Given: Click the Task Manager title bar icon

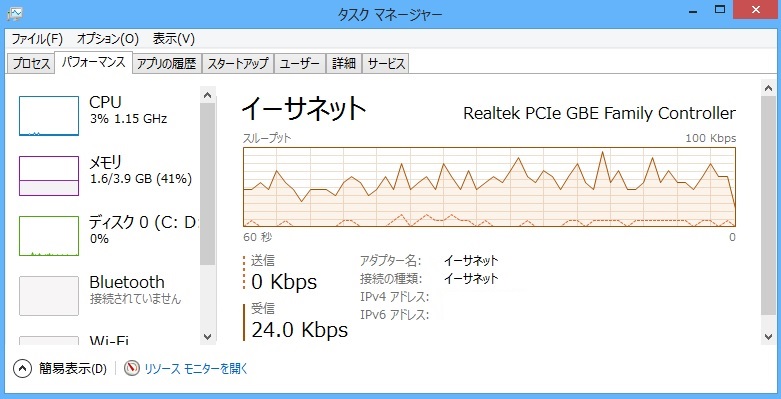Looking at the screenshot, I should tap(15, 14).
